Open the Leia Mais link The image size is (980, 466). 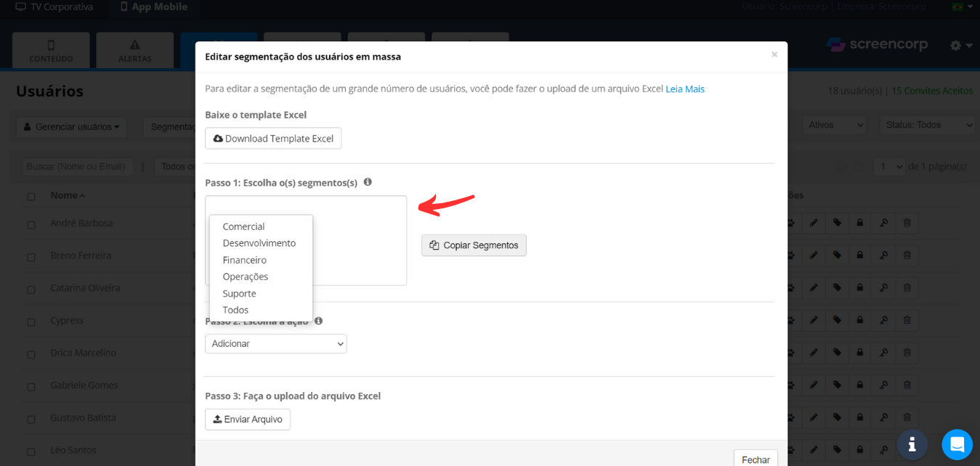[685, 89]
